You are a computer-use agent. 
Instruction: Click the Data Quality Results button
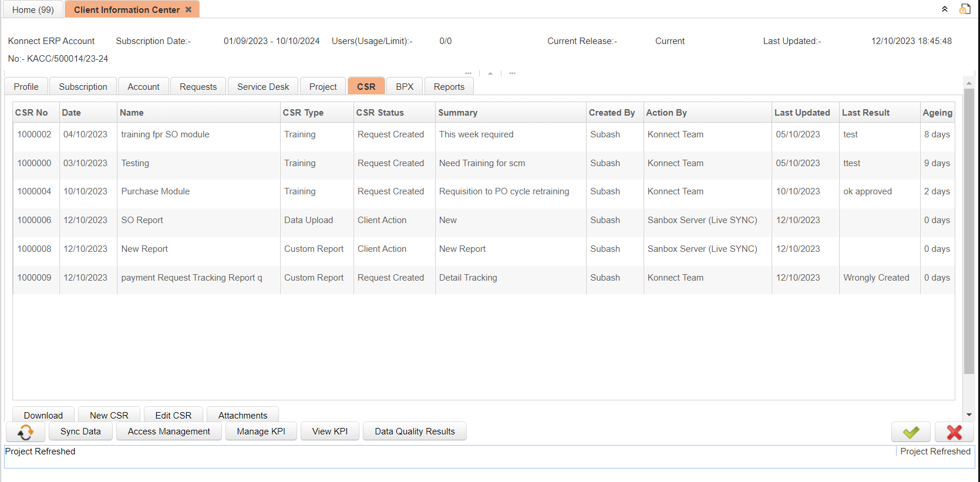(415, 432)
